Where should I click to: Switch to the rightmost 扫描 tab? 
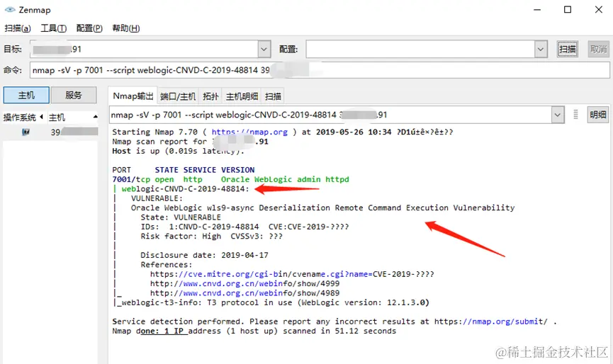[273, 96]
